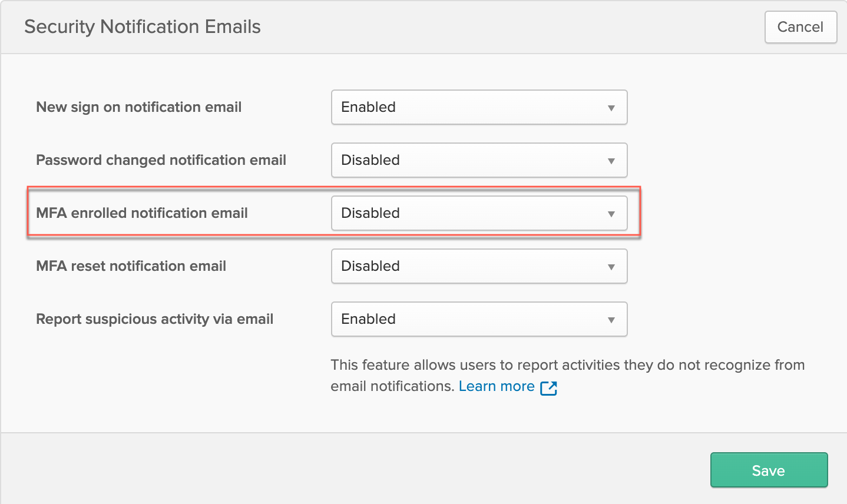847x504 pixels.
Task: Click 'MFA reset notification email' label
Action: [131, 266]
